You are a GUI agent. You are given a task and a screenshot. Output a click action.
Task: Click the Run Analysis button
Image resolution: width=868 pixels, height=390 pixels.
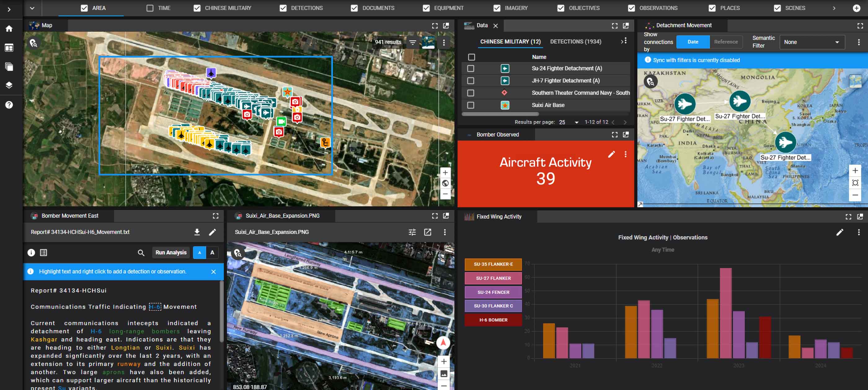tap(171, 253)
